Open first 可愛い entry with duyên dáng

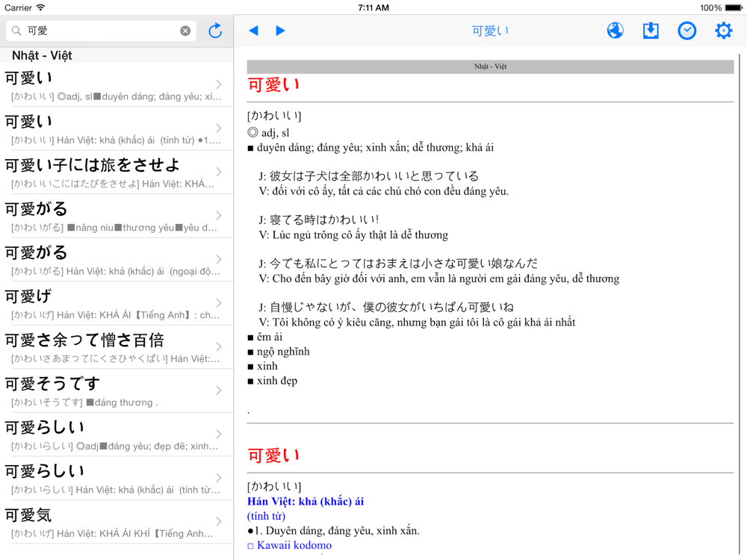117,85
